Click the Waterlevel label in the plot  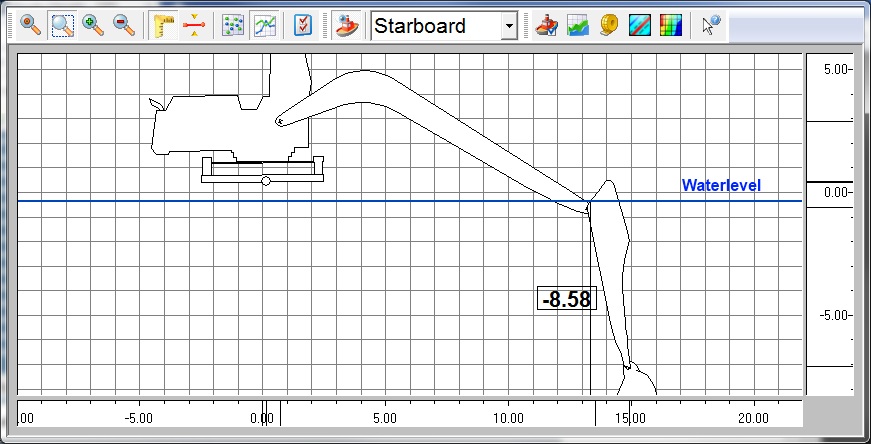pos(721,185)
